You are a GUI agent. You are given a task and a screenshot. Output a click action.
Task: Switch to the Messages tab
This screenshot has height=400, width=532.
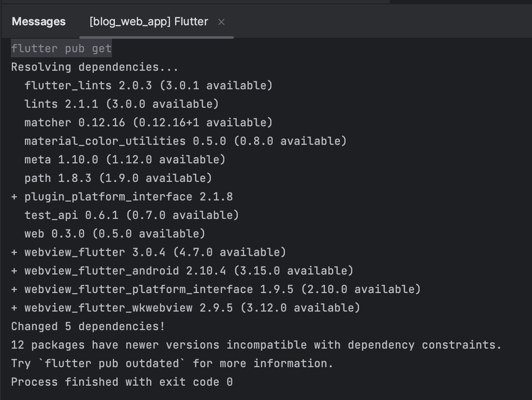coord(39,21)
